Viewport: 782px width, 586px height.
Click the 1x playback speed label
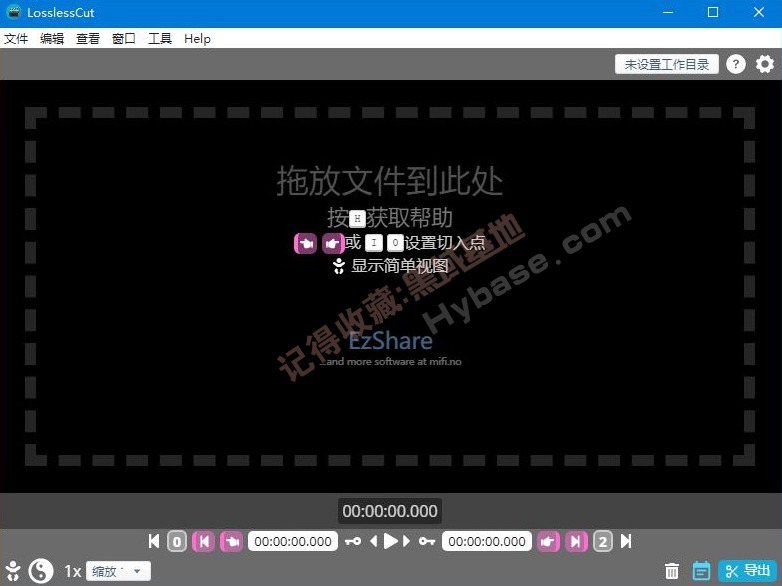pos(73,571)
